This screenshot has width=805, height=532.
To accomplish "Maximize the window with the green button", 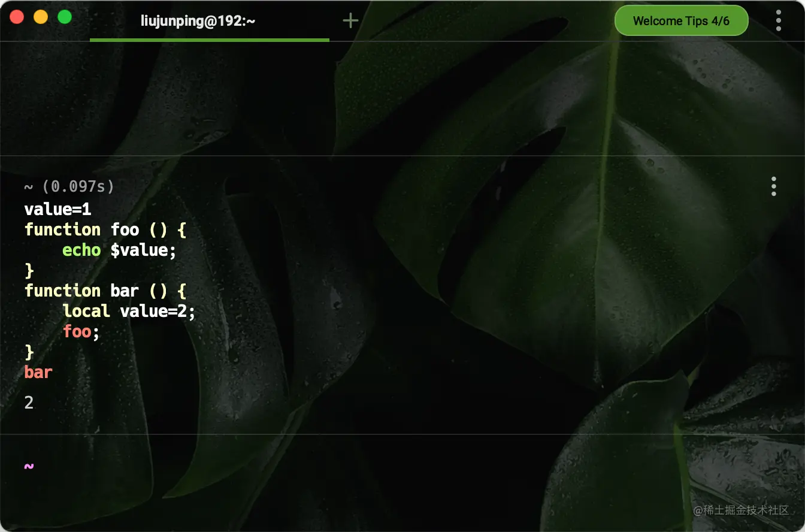I will coord(65,17).
